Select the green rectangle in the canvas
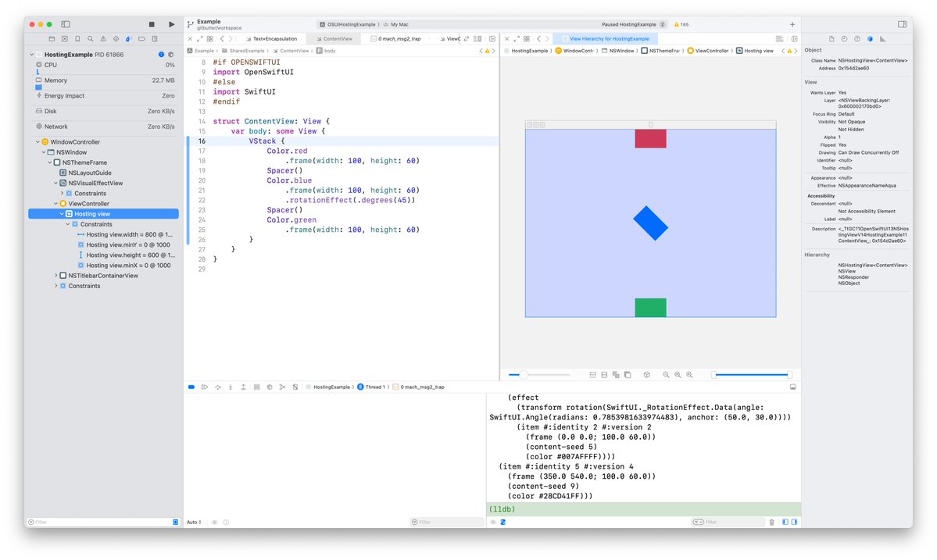 pyautogui.click(x=650, y=308)
